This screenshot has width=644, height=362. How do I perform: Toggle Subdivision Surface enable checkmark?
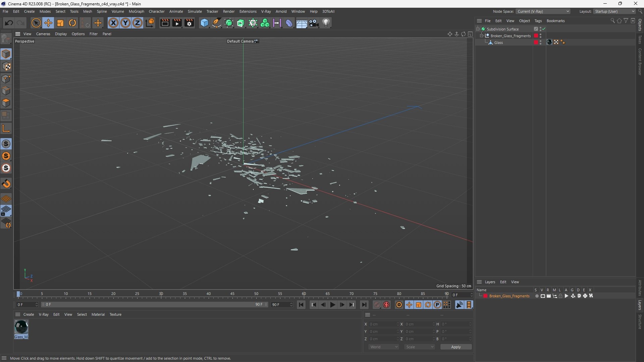tap(544, 29)
